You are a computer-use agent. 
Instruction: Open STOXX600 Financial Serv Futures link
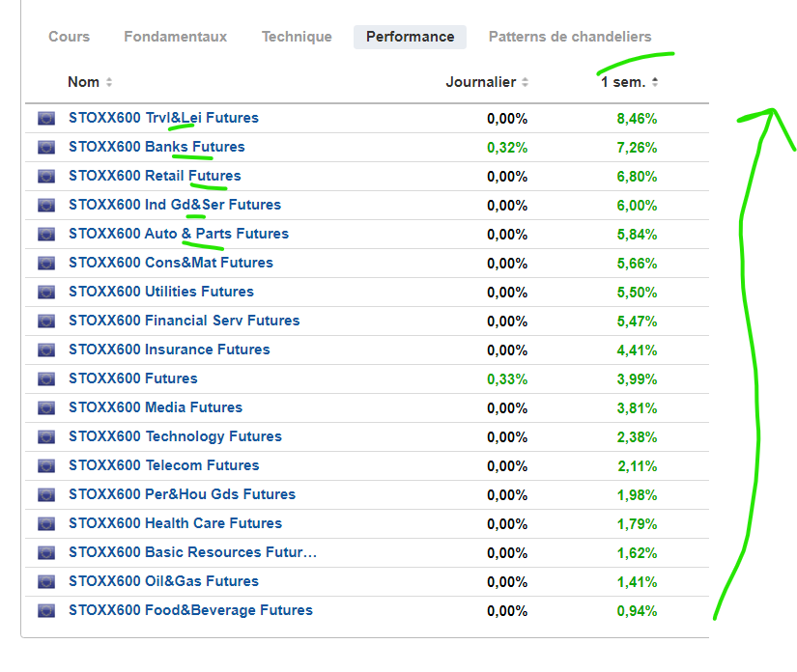tap(184, 321)
